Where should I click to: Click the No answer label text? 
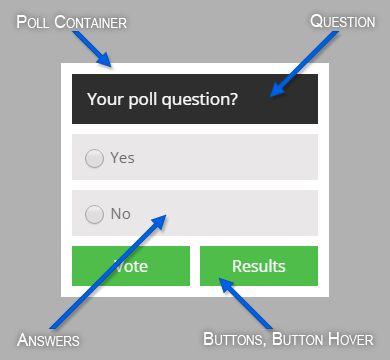click(x=121, y=214)
